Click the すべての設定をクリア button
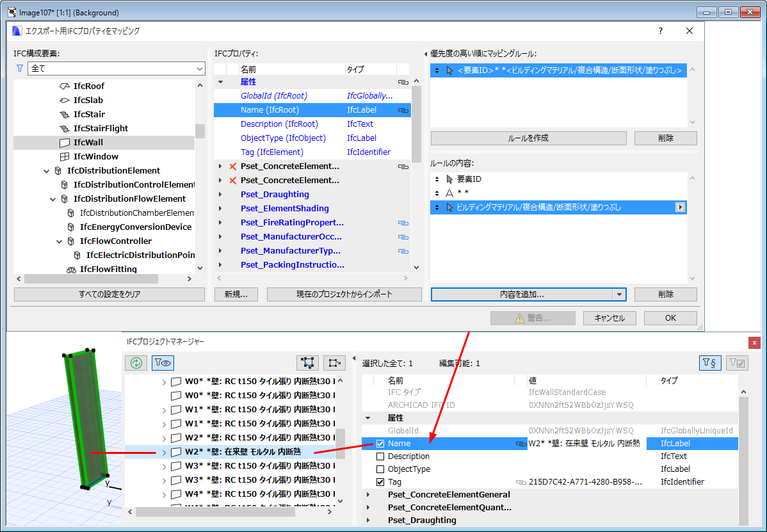 [x=109, y=294]
